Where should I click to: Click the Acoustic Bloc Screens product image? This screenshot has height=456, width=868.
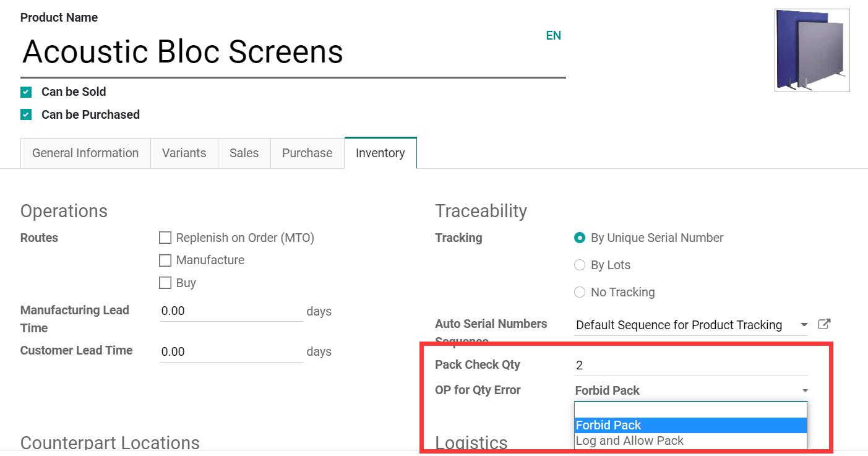(812, 51)
